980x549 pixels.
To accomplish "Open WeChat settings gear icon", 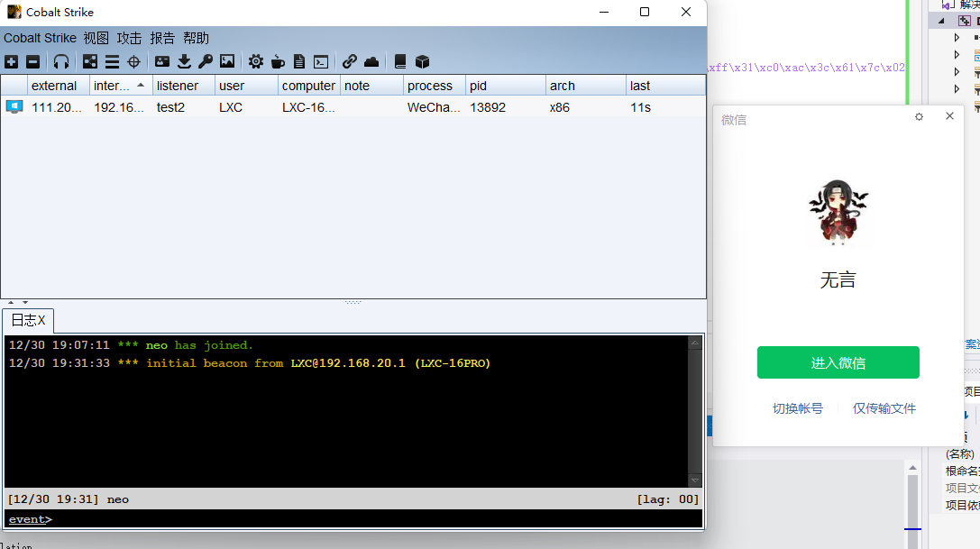I will 919,116.
